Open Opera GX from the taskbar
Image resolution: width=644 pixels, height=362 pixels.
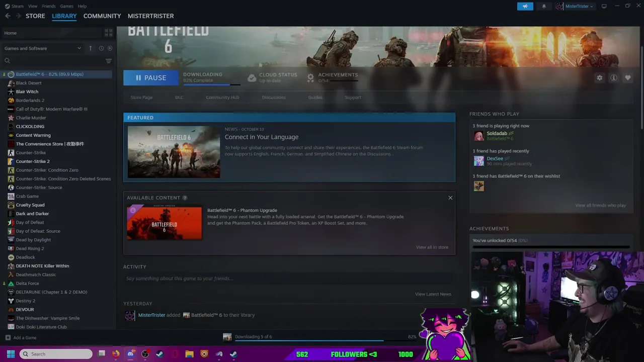pos(175,354)
